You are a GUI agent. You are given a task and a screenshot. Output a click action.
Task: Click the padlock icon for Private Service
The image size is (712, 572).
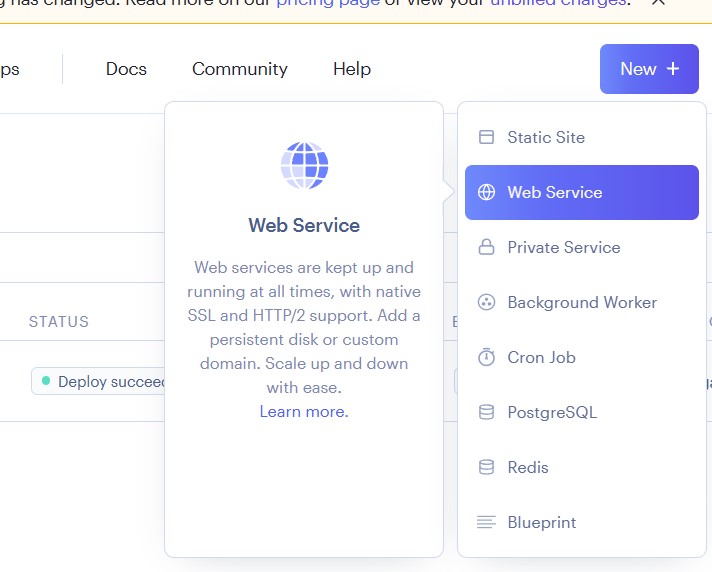point(486,247)
